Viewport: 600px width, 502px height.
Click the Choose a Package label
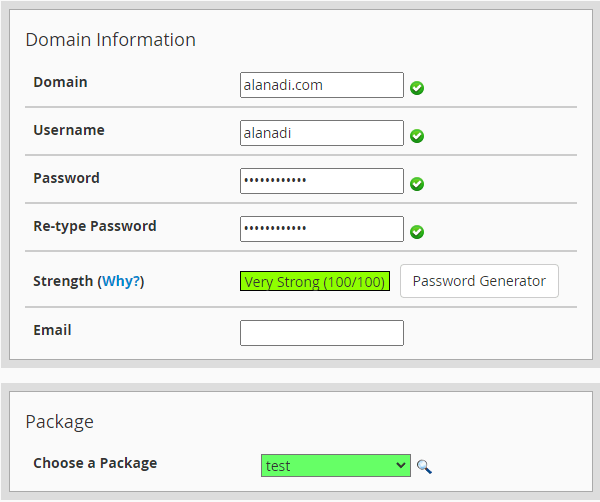tap(95, 463)
